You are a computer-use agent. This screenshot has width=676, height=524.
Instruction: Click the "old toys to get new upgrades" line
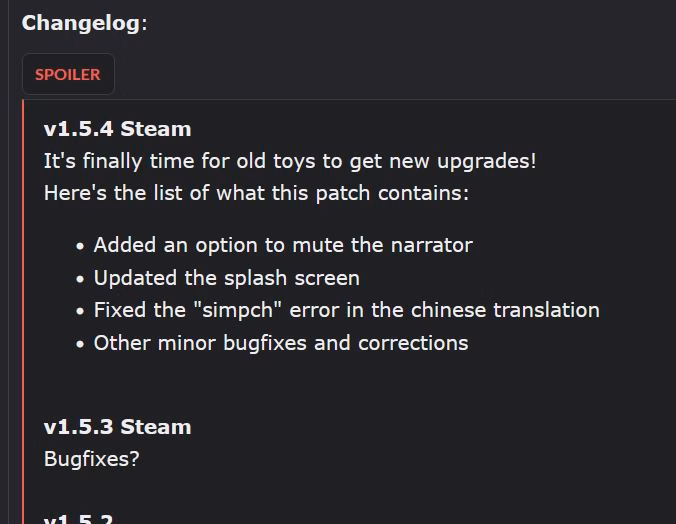(290, 161)
